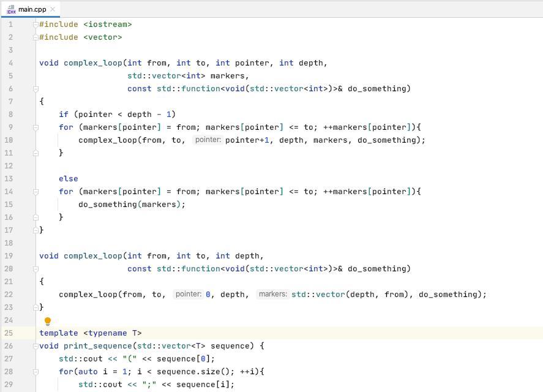Click 'do_something(markers);' call on line 15
The image size is (543, 392).
132,205
